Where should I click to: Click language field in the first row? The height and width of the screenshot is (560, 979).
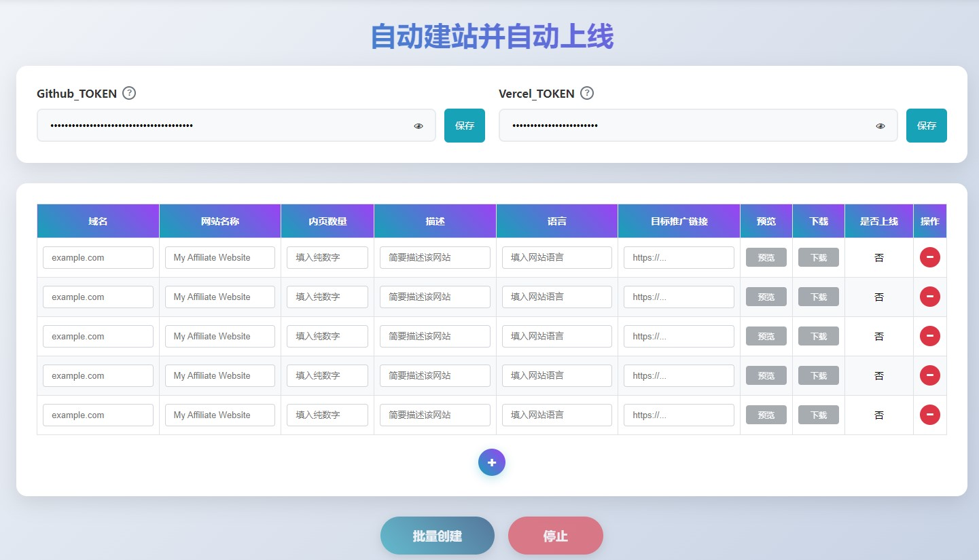click(x=557, y=257)
